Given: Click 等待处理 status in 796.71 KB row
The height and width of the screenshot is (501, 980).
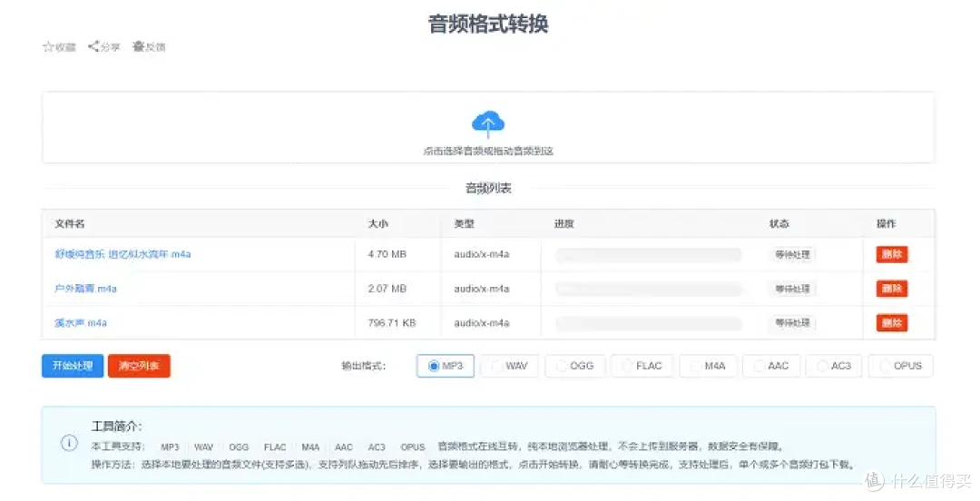Looking at the screenshot, I should pos(792,323).
